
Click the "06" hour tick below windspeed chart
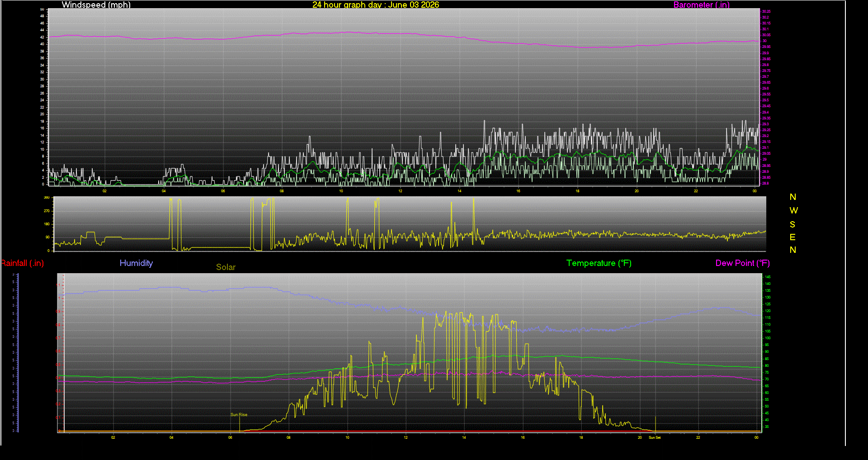click(223, 191)
